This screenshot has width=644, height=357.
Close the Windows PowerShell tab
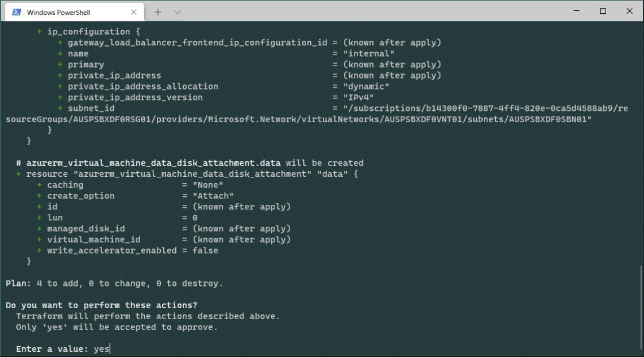(134, 11)
